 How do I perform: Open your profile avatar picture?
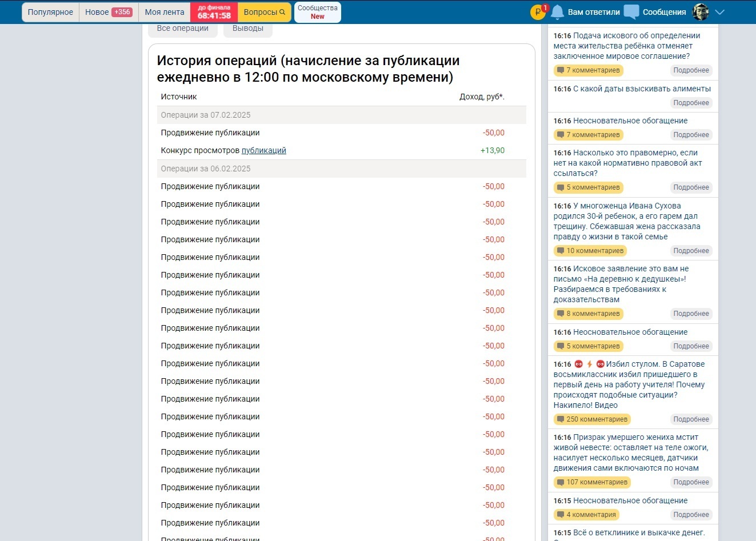(701, 11)
